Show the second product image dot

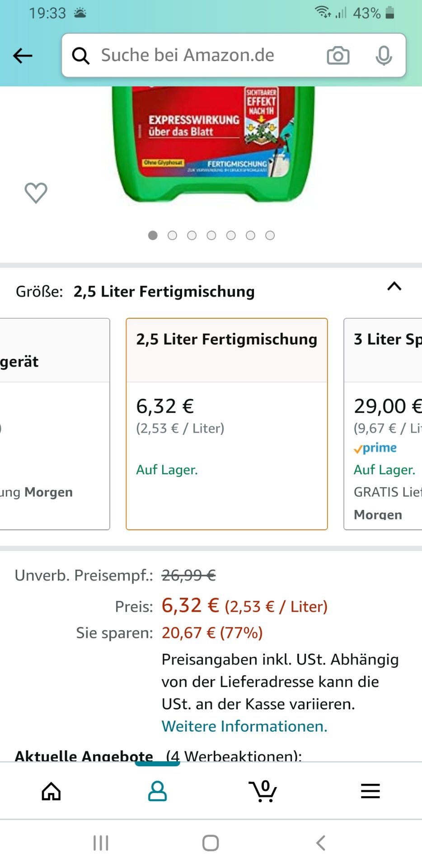pyautogui.click(x=172, y=236)
